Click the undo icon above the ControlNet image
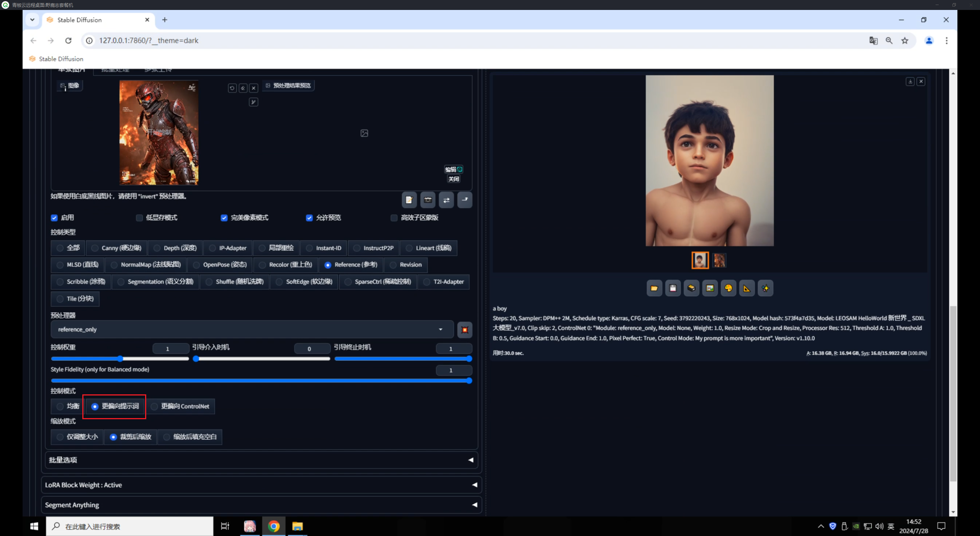This screenshot has width=980, height=536. click(232, 88)
